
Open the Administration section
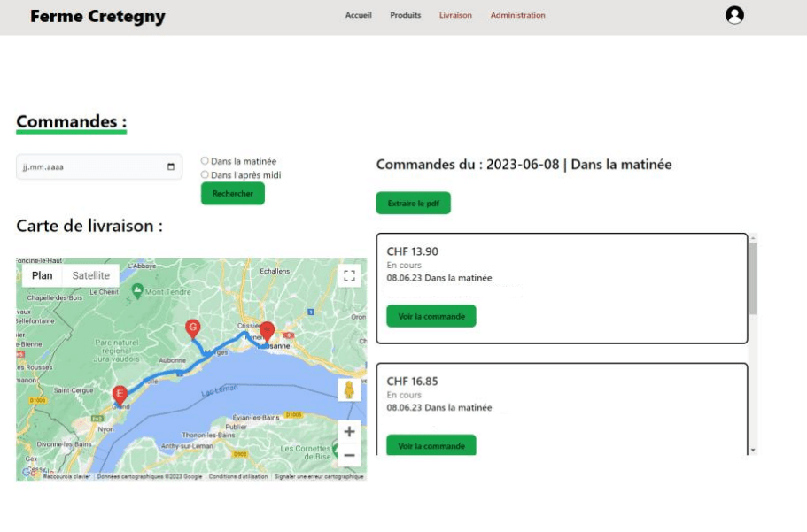pyautogui.click(x=518, y=15)
